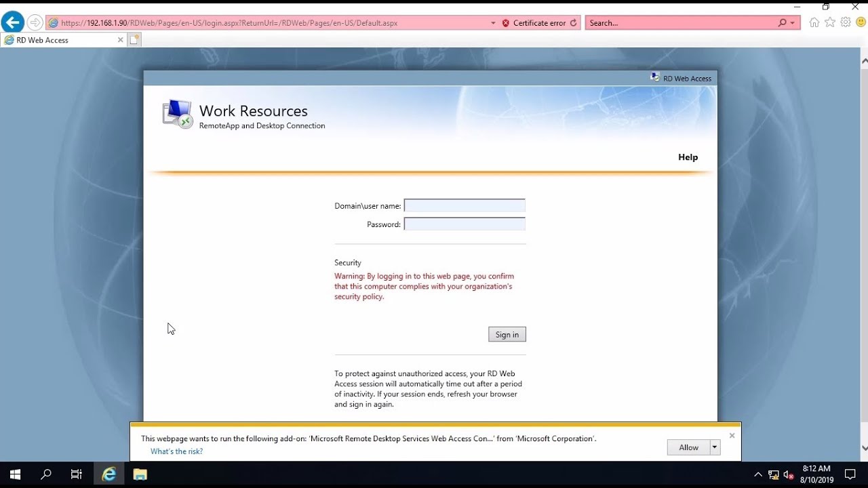Show hidden tray icons chevron

click(758, 474)
